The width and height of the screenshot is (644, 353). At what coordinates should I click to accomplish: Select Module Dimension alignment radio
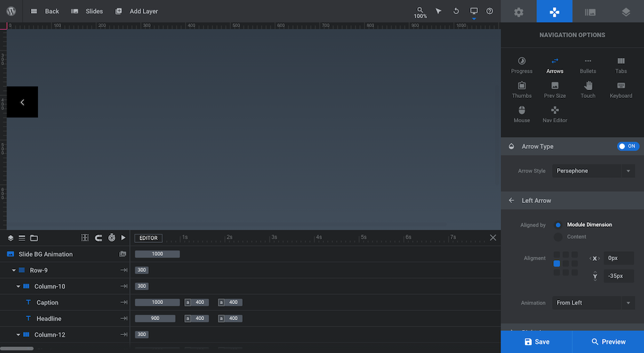tap(558, 225)
